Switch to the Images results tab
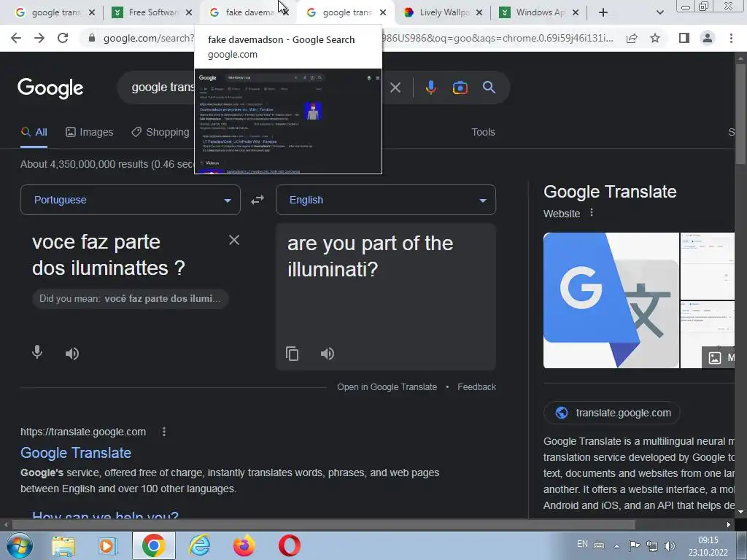 (x=90, y=132)
